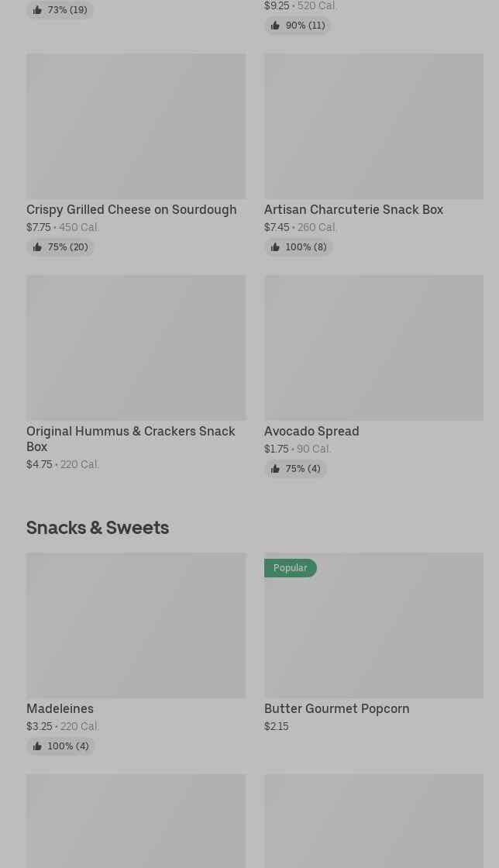Click the Avocado Spread image
Screen dimensions: 499x868
373,348
